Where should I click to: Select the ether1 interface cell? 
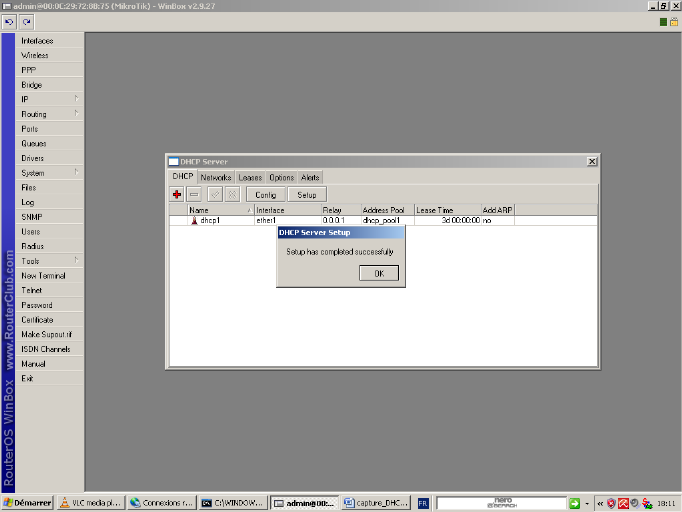(288, 221)
